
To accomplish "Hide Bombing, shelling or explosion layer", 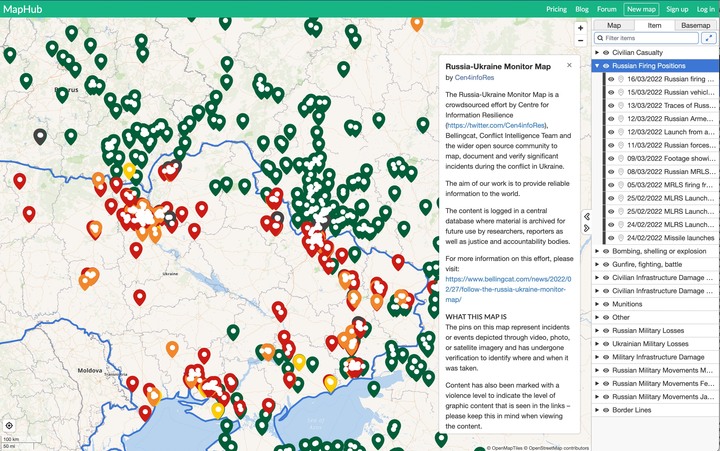I will click(606, 251).
